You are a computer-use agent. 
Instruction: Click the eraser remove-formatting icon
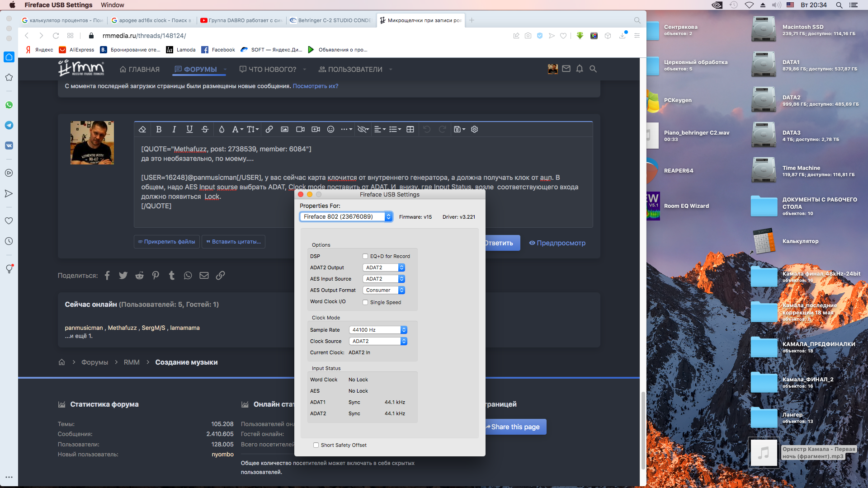tap(142, 129)
